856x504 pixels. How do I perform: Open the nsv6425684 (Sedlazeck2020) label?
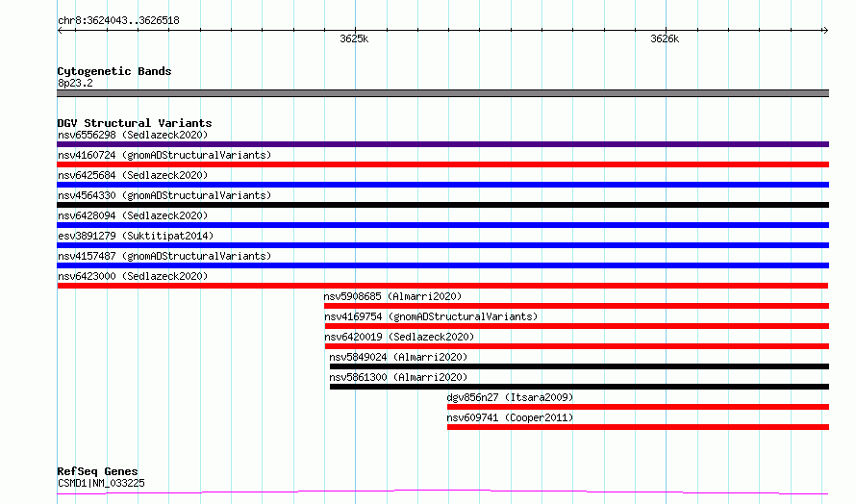[133, 175]
